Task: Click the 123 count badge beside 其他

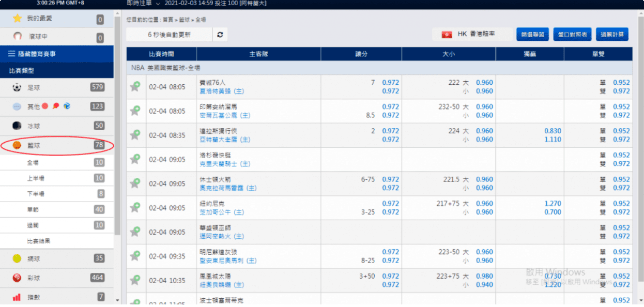Action: click(97, 106)
